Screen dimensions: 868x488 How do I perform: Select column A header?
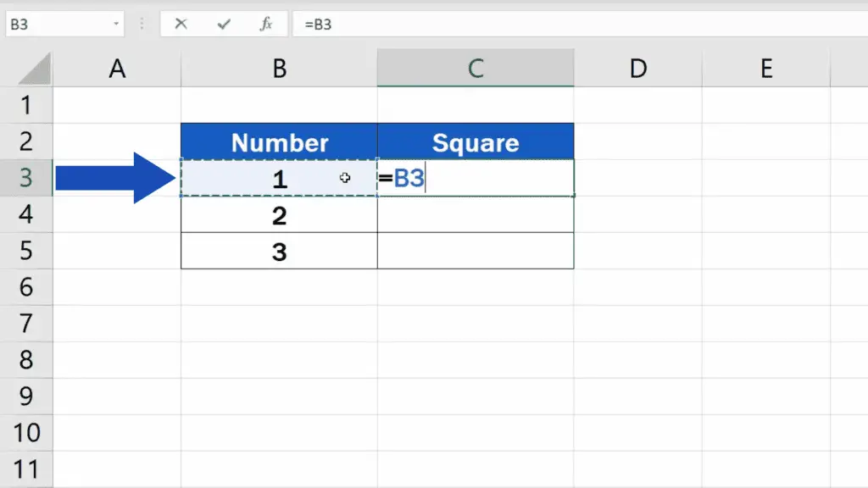coord(117,69)
